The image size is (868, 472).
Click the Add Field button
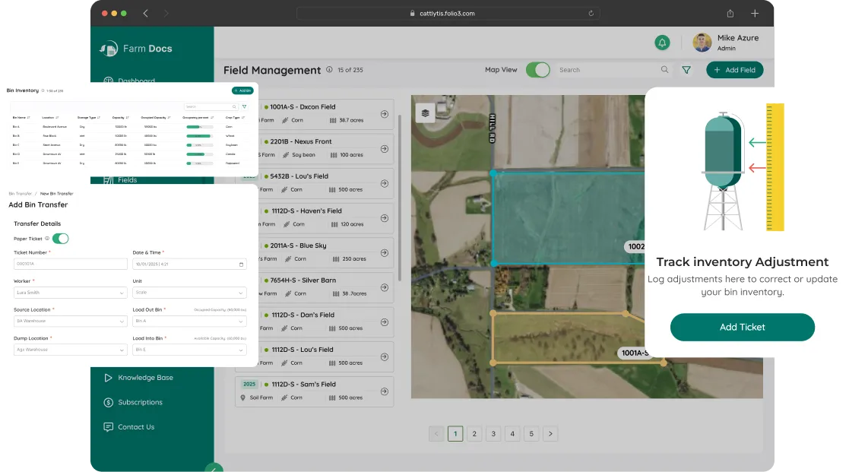coord(734,70)
